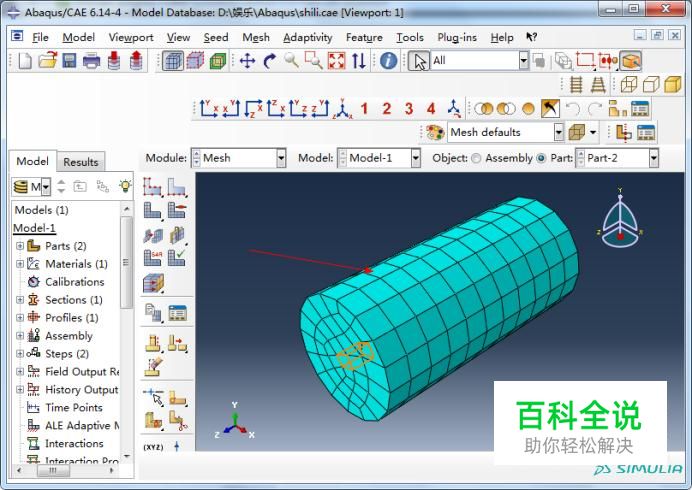Toggle the highlighted hammer display icon
Screen dimensions: 692x490
(x=550, y=109)
